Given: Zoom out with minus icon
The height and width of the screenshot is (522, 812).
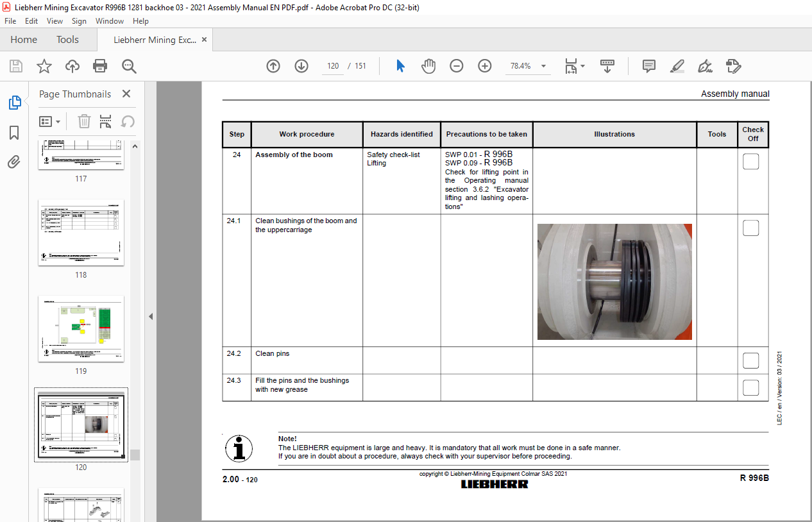Looking at the screenshot, I should click(x=457, y=65).
